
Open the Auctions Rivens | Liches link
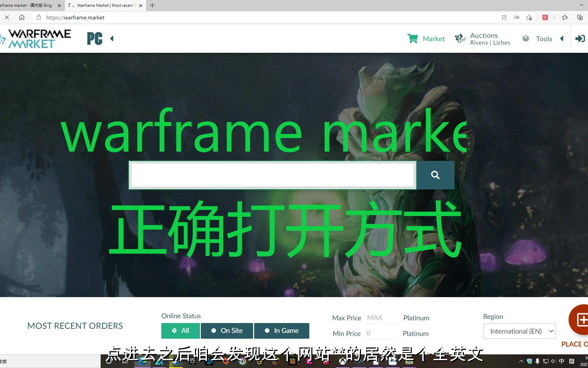(x=490, y=39)
